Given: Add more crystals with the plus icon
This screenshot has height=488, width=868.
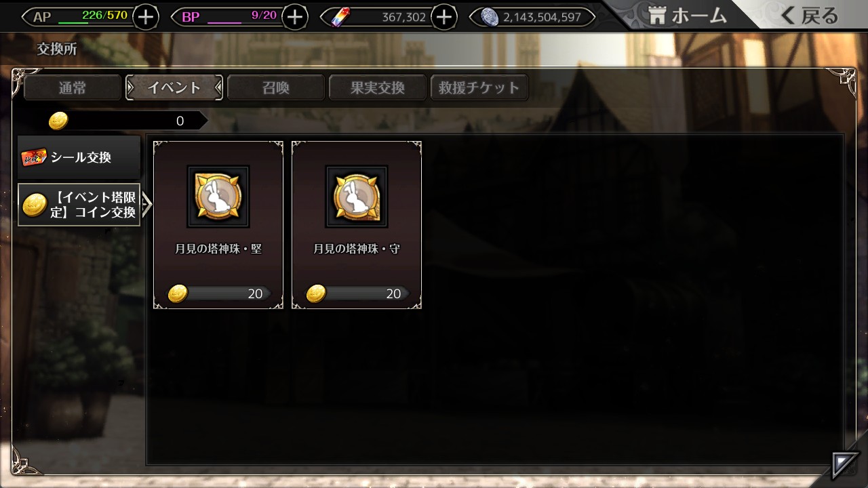Looking at the screenshot, I should click(x=443, y=17).
